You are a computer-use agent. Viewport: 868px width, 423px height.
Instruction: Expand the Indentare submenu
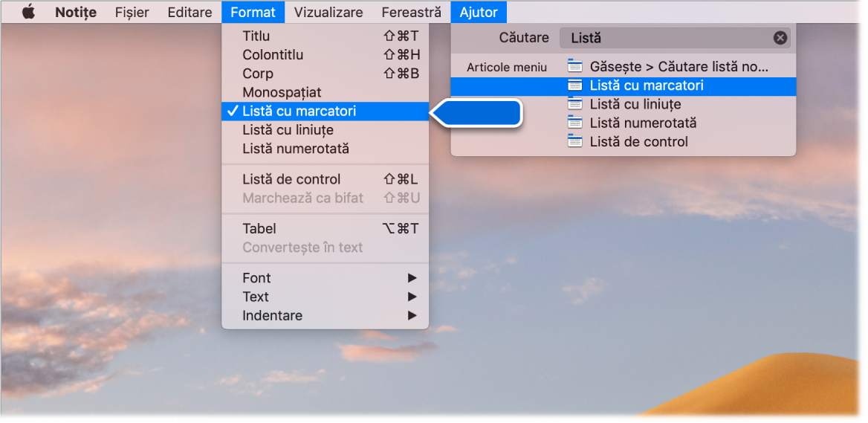325,316
